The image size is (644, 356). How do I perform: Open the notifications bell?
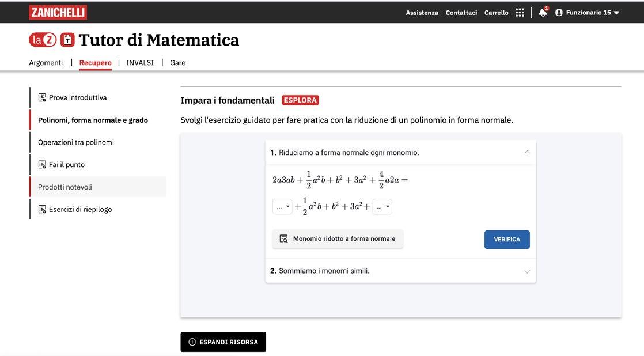pyautogui.click(x=543, y=13)
